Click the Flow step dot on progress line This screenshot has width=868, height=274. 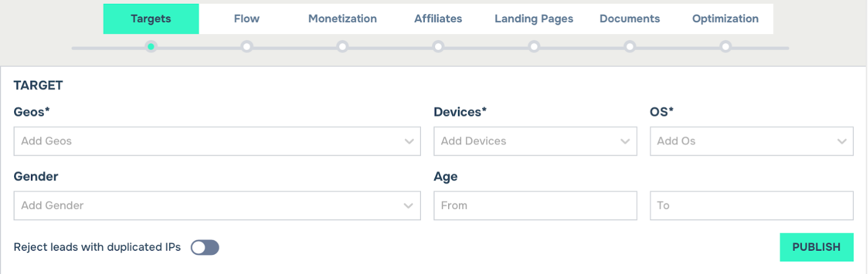(x=247, y=47)
